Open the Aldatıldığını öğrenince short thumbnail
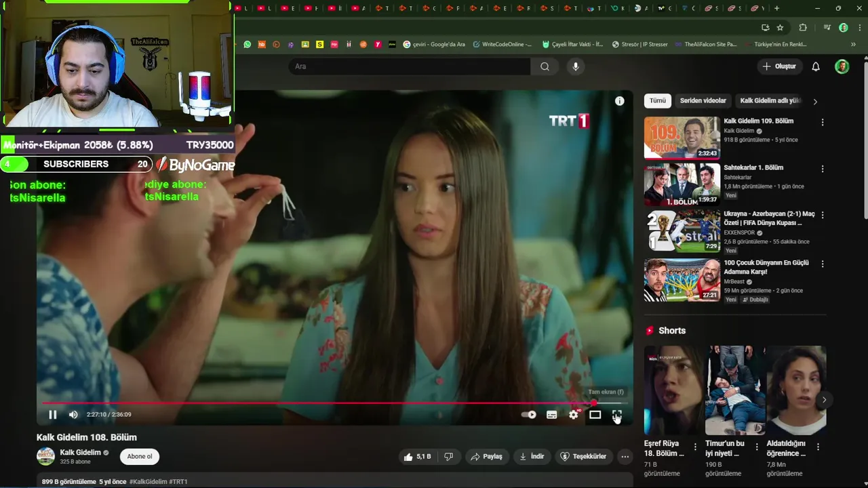 pyautogui.click(x=796, y=390)
